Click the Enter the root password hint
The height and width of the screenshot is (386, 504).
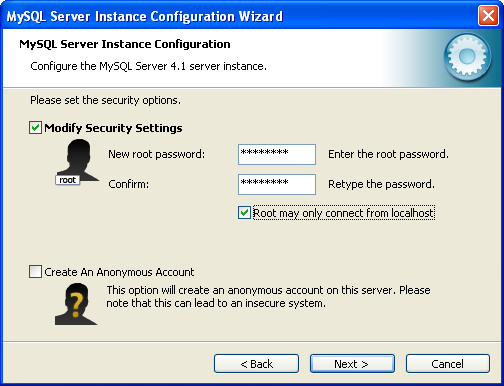[388, 154]
